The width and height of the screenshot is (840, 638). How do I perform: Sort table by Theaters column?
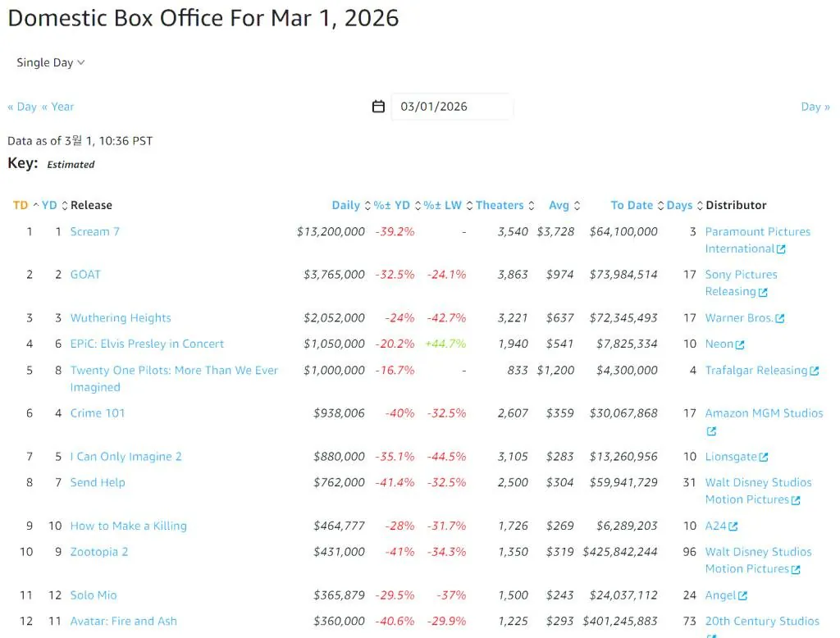tap(499, 205)
